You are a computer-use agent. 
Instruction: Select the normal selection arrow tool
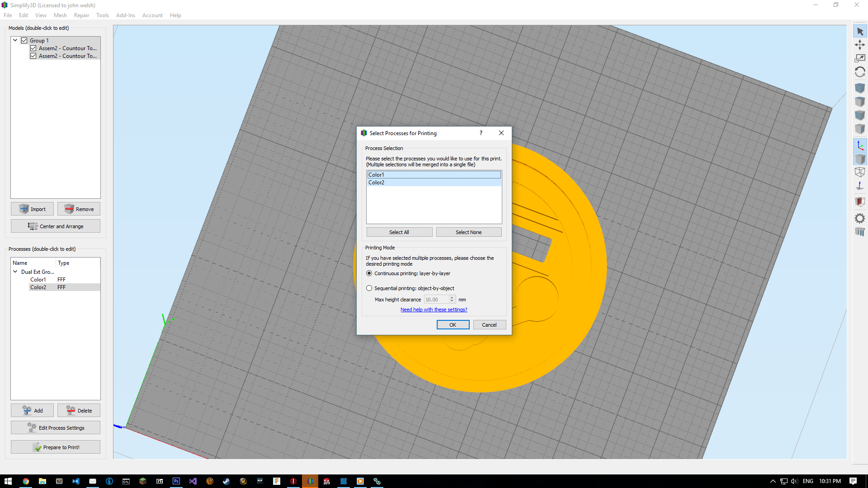(x=860, y=32)
